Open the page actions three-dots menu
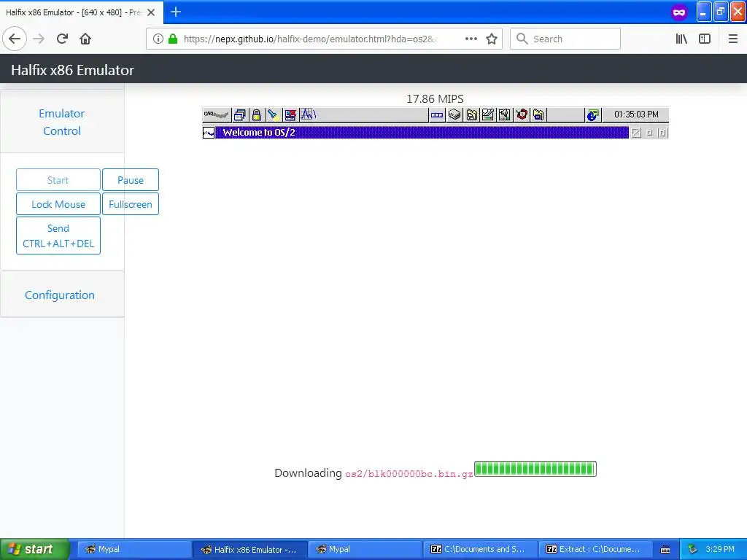The width and height of the screenshot is (747, 560). [471, 39]
